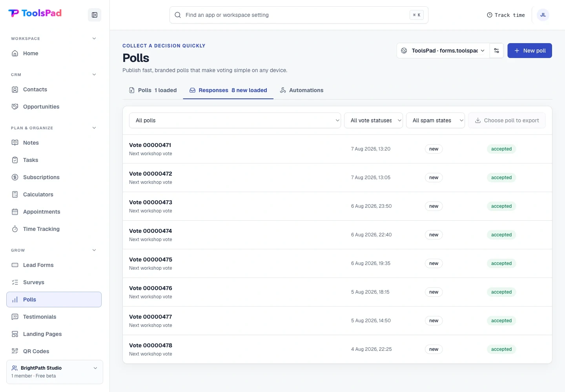
Task: Open filter settings sliders icon
Action: (x=496, y=51)
